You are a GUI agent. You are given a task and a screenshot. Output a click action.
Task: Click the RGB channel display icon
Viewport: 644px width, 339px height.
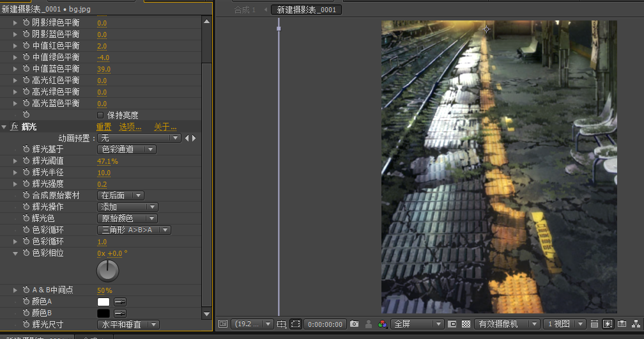(383, 324)
